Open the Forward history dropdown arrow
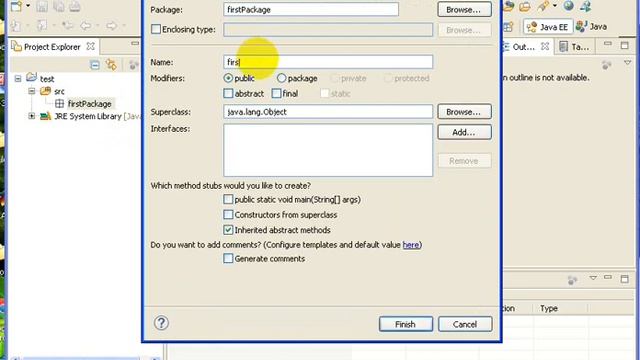640x360 pixels. click(x=124, y=26)
